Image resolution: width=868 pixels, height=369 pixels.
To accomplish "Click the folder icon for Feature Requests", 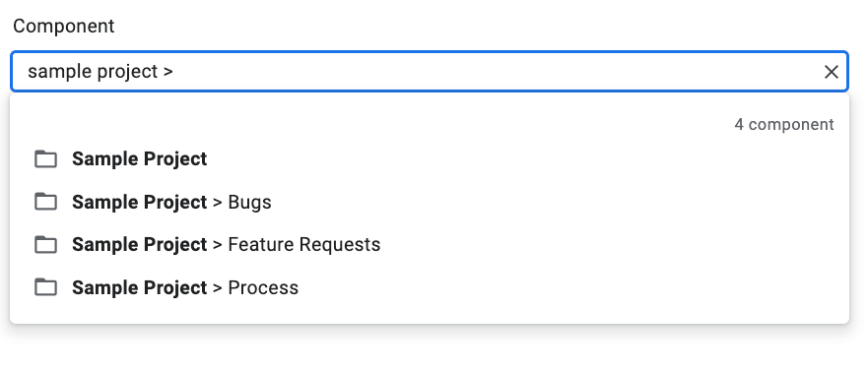I will [46, 245].
